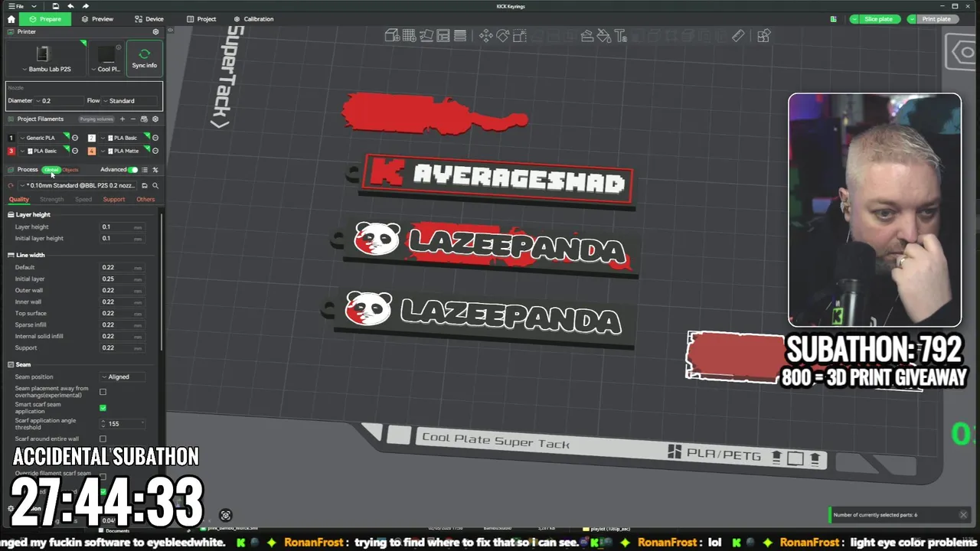Viewport: 980px width, 551px height.
Task: Click the Sync info button
Action: [x=144, y=58]
